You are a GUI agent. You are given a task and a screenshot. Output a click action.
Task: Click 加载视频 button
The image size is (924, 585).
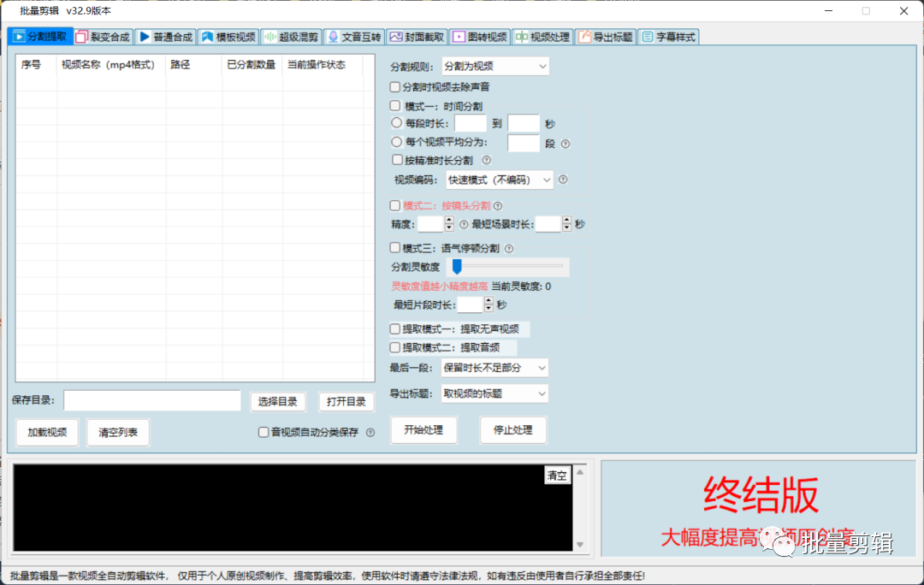point(47,433)
